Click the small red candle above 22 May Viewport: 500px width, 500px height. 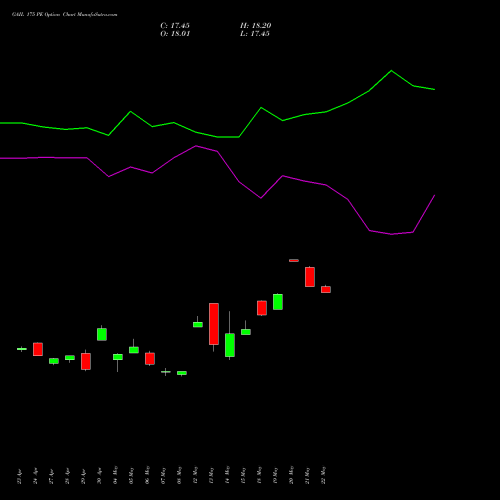coord(326,289)
